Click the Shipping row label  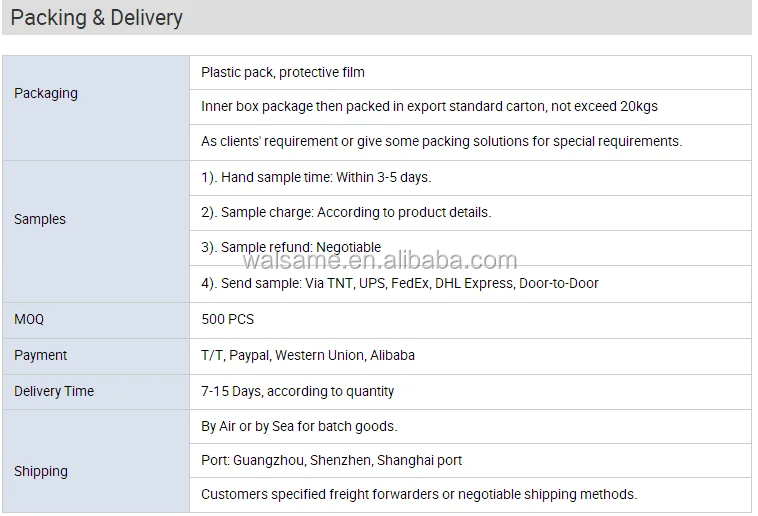(x=41, y=471)
